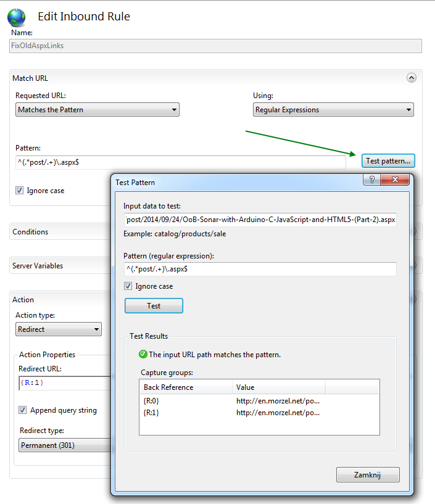
Task: Collapse the Match URL section chevron
Action: point(412,78)
